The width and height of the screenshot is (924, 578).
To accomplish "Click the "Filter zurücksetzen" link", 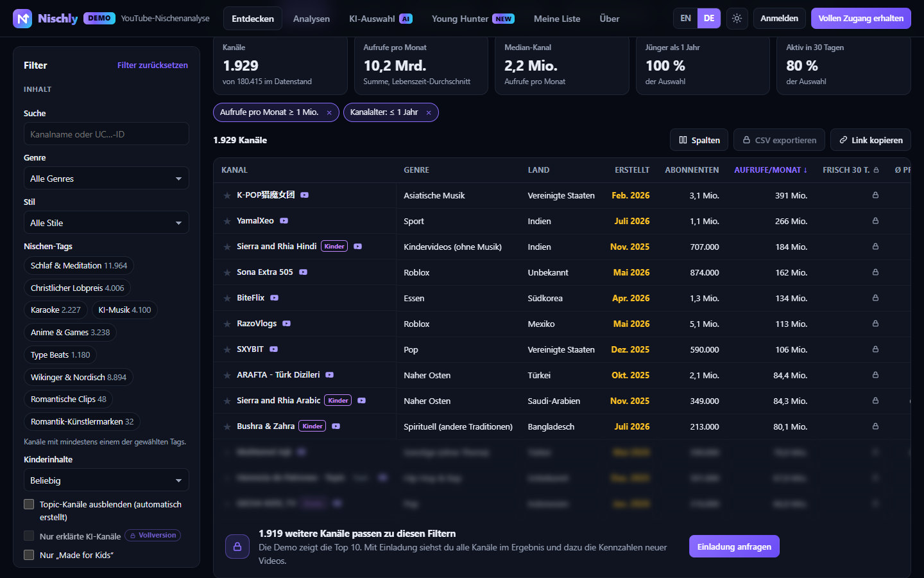I will (x=153, y=66).
